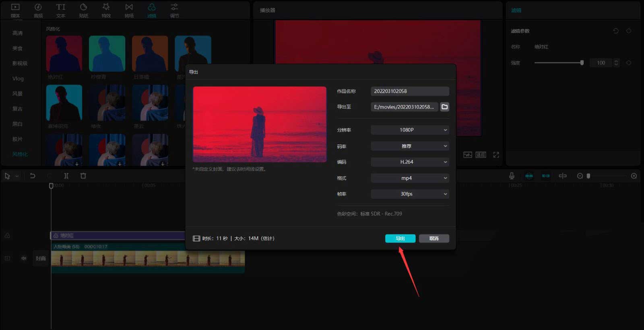Image resolution: width=644 pixels, height=330 pixels.
Task: Click the 取消 (Cancel) button
Action: (x=434, y=239)
